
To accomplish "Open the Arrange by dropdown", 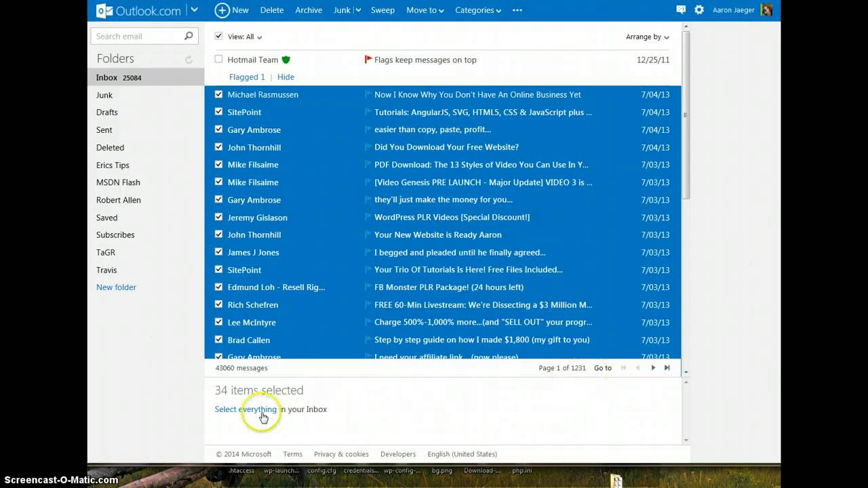I will click(648, 37).
